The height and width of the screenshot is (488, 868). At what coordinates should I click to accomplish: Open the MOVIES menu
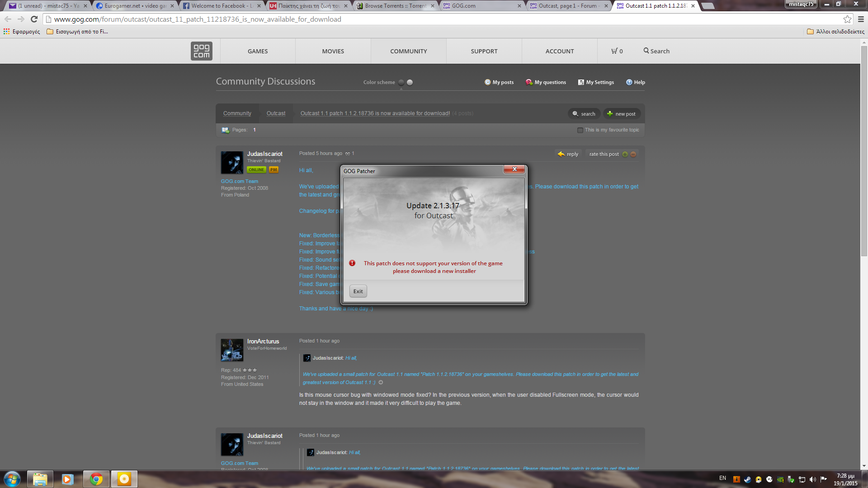(x=333, y=51)
